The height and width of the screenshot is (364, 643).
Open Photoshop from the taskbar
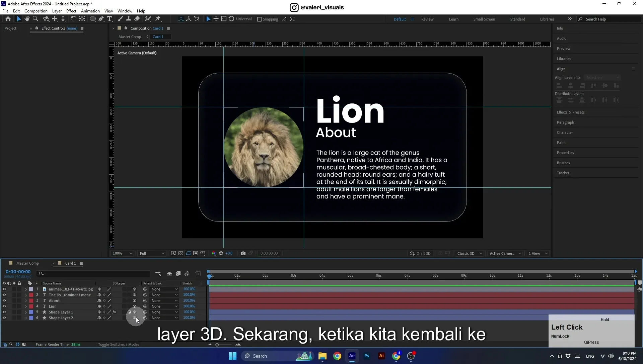pyautogui.click(x=367, y=356)
